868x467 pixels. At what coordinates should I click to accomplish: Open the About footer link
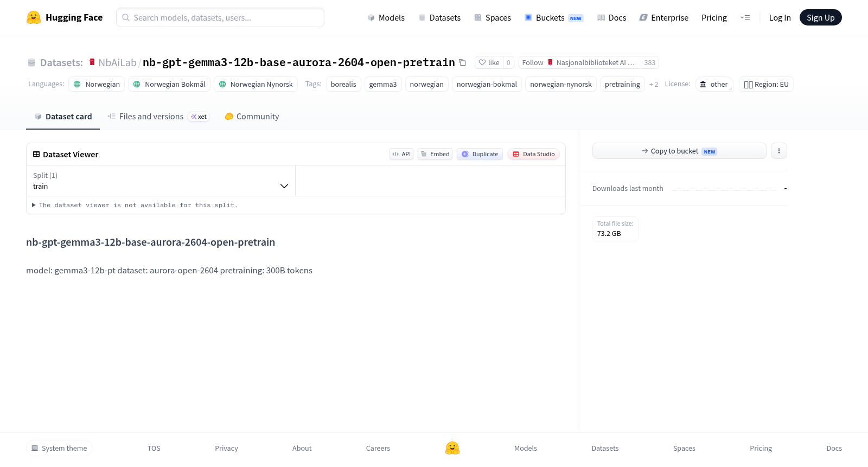pyautogui.click(x=302, y=448)
